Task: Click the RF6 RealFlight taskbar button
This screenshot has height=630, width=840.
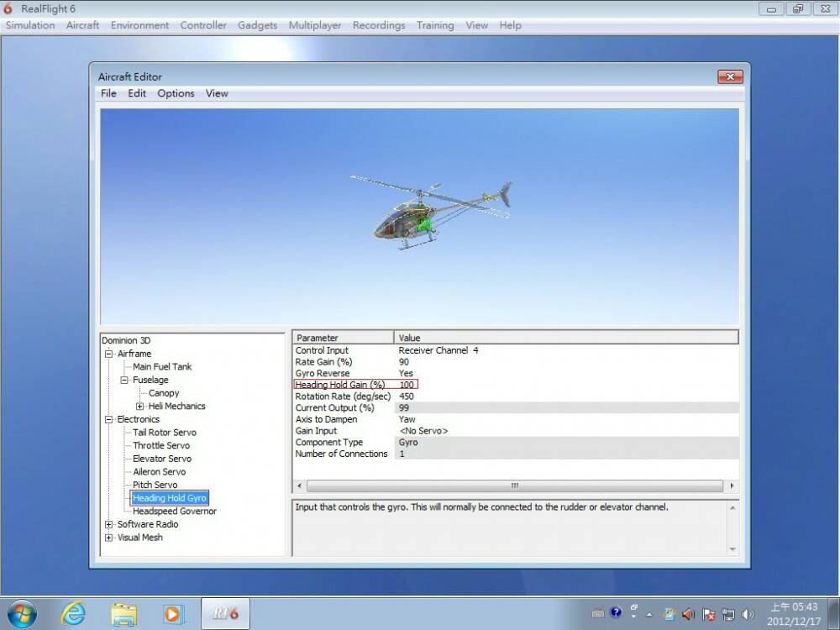Action: [x=225, y=614]
